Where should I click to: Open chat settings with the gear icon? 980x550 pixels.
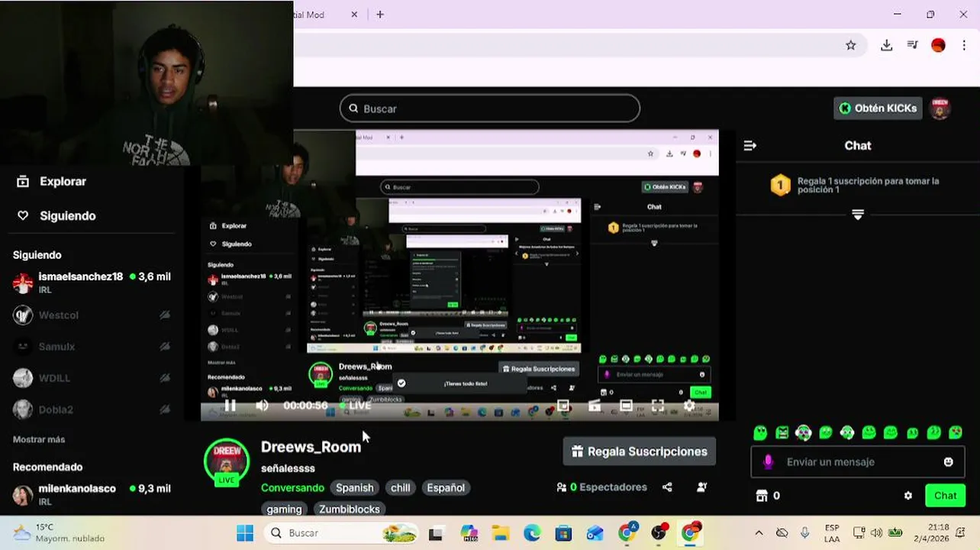908,496
